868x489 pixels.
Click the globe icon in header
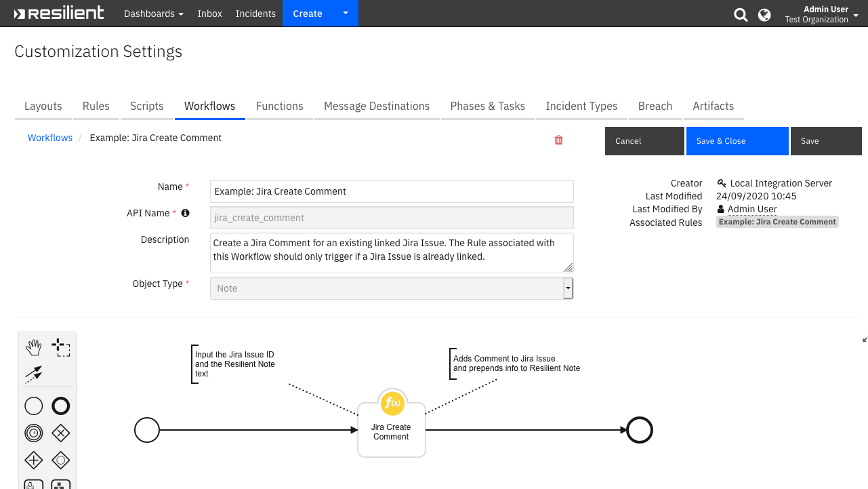click(x=764, y=14)
